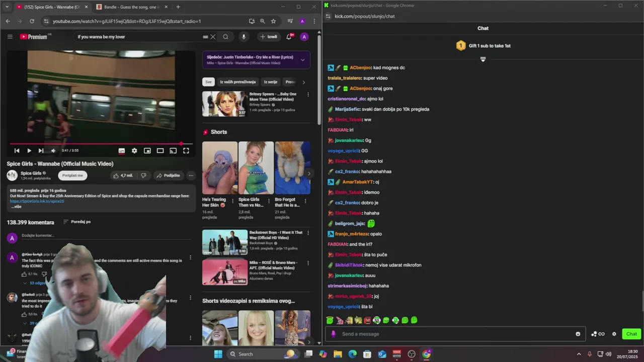Open OBS Studio from the taskbar
Viewport: 644px width, 362px height.
(x=412, y=354)
